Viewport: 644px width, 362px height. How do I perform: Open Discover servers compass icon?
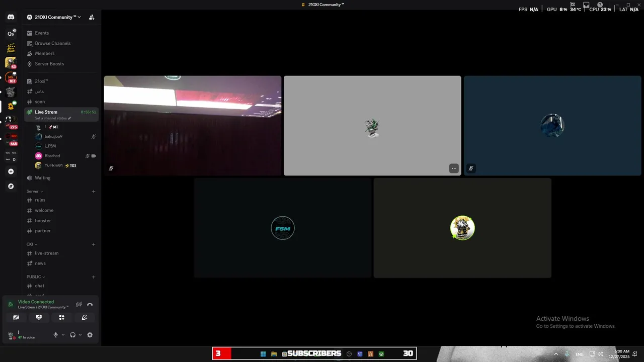tap(11, 186)
